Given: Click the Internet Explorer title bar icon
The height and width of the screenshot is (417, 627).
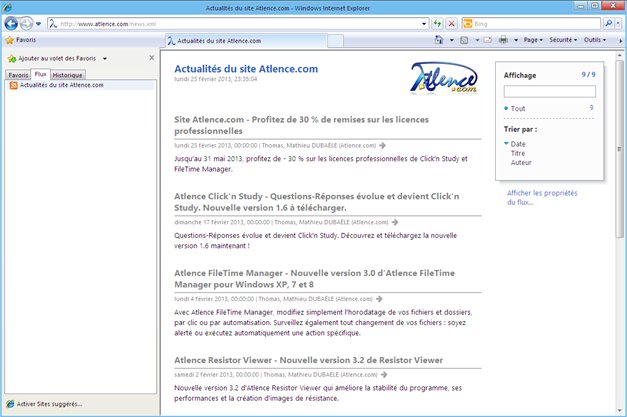Looking at the screenshot, I should coord(7,7).
